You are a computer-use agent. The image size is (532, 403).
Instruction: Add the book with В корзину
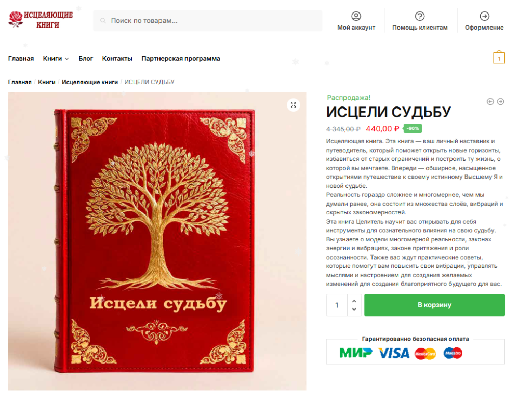(x=434, y=305)
